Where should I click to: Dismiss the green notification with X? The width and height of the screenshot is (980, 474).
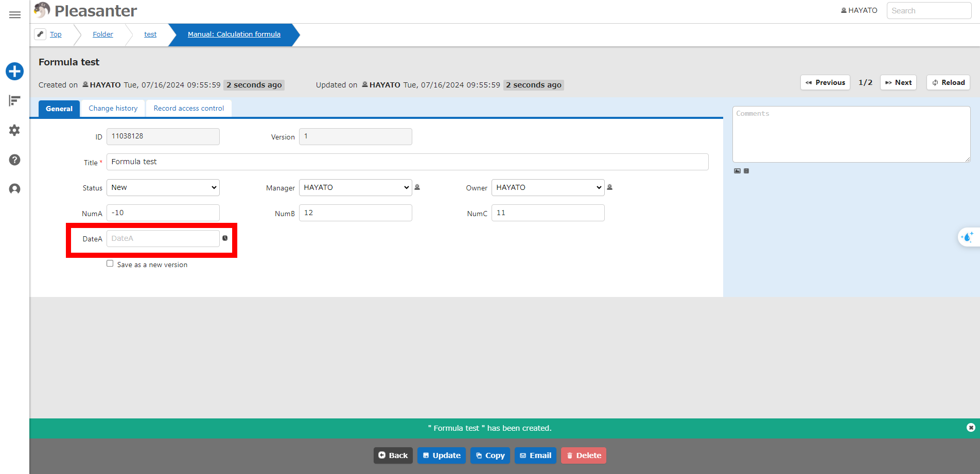pos(971,428)
